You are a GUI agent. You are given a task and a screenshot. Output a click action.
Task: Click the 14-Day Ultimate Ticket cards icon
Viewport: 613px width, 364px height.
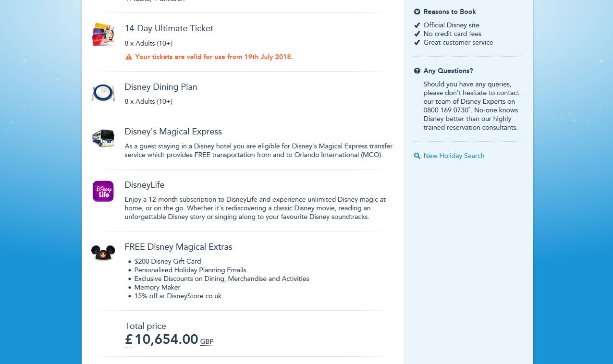click(x=103, y=35)
